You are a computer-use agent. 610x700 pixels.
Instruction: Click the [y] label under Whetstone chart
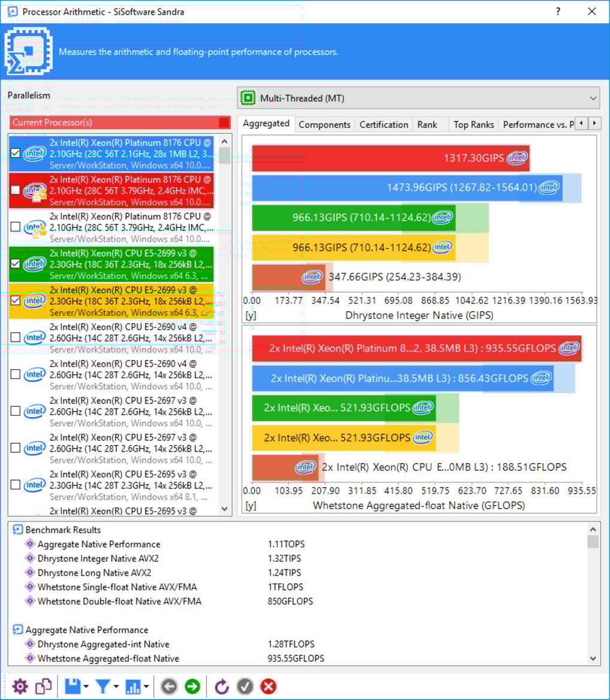point(251,506)
